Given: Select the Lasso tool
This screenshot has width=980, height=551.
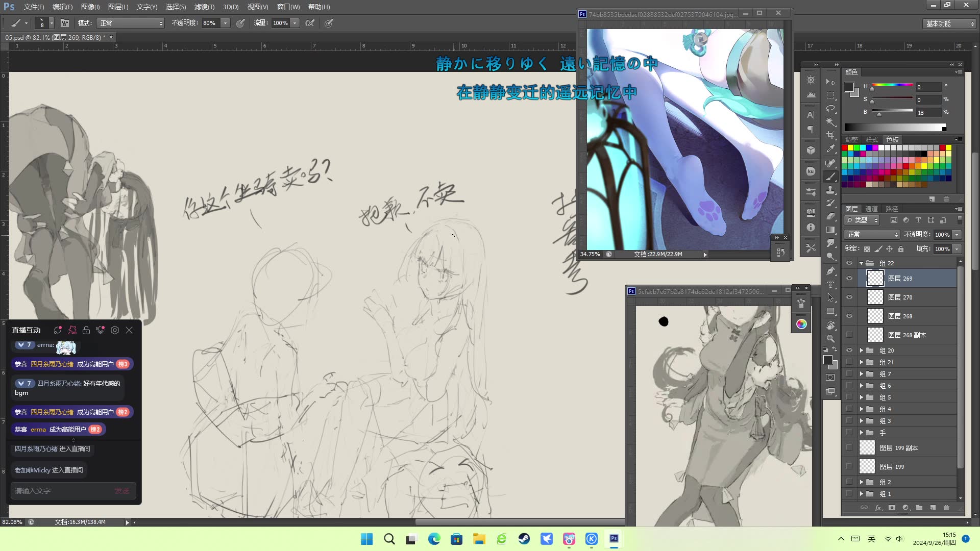Looking at the screenshot, I should point(830,109).
